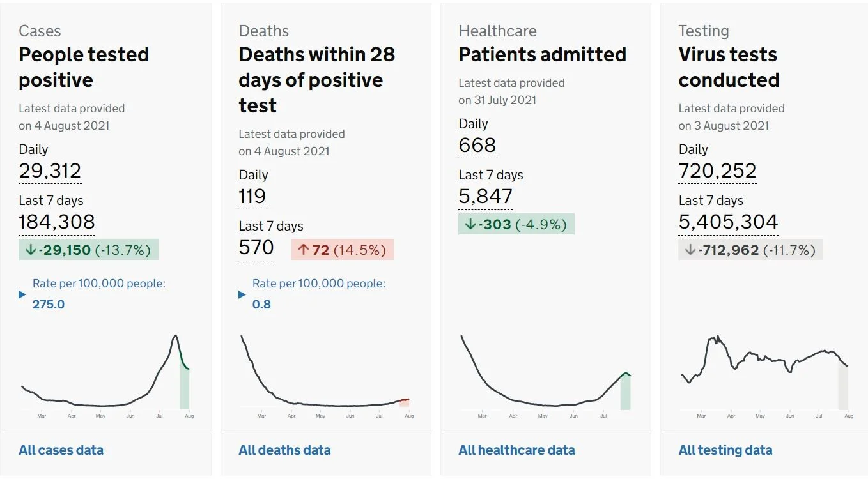The width and height of the screenshot is (868, 479).
Task: Click the patients admitted trend chart
Action: point(546,376)
